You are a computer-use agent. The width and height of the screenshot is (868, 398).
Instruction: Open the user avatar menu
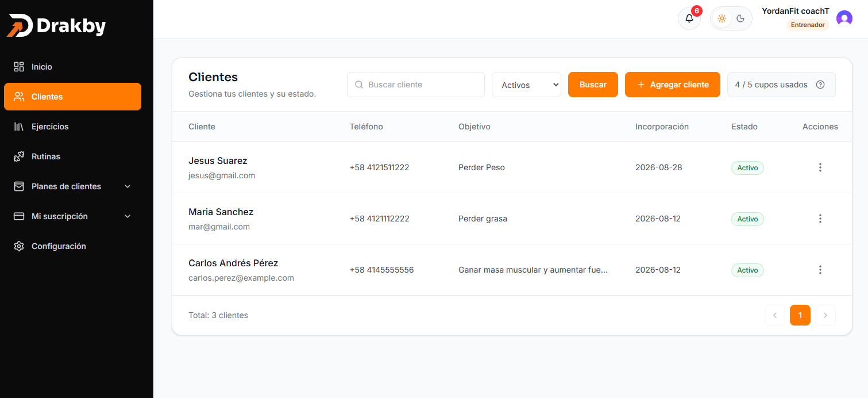844,18
